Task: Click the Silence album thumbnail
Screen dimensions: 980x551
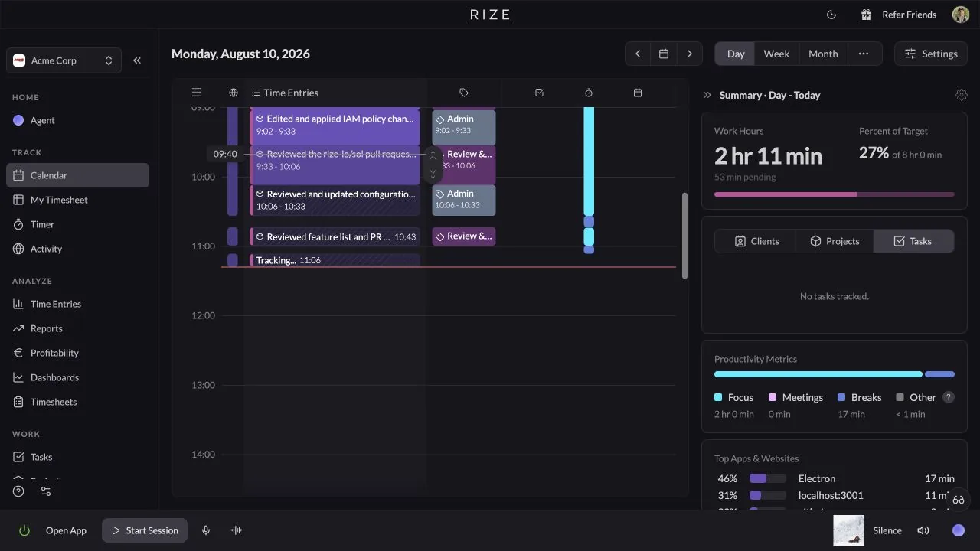Action: click(x=848, y=530)
